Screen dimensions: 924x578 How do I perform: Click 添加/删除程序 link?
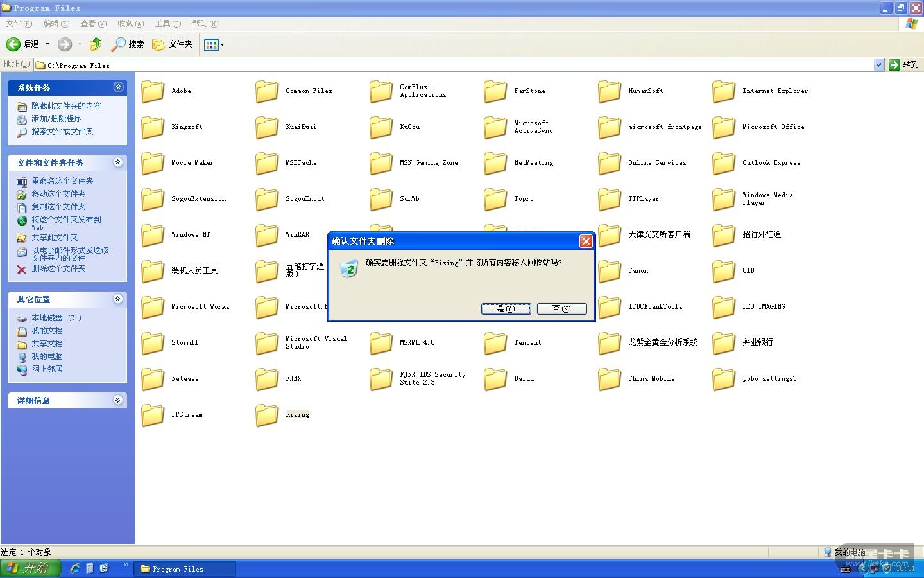click(x=56, y=119)
